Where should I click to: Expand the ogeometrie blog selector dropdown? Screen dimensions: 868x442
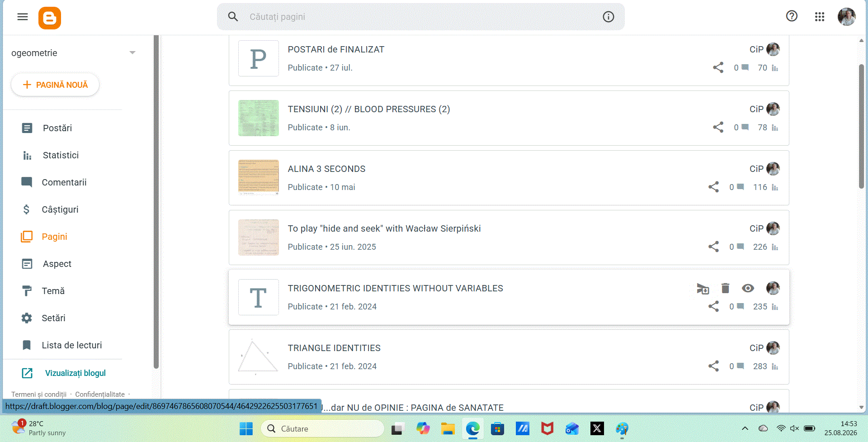[132, 53]
